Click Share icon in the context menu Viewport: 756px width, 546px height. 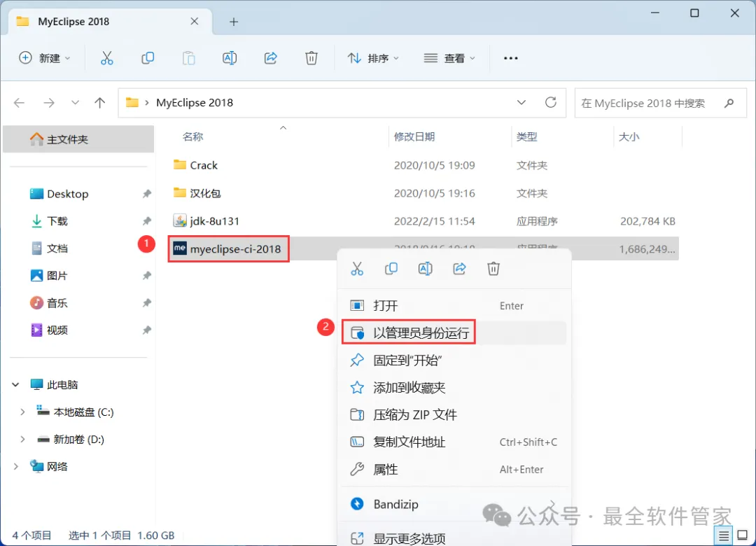point(459,269)
